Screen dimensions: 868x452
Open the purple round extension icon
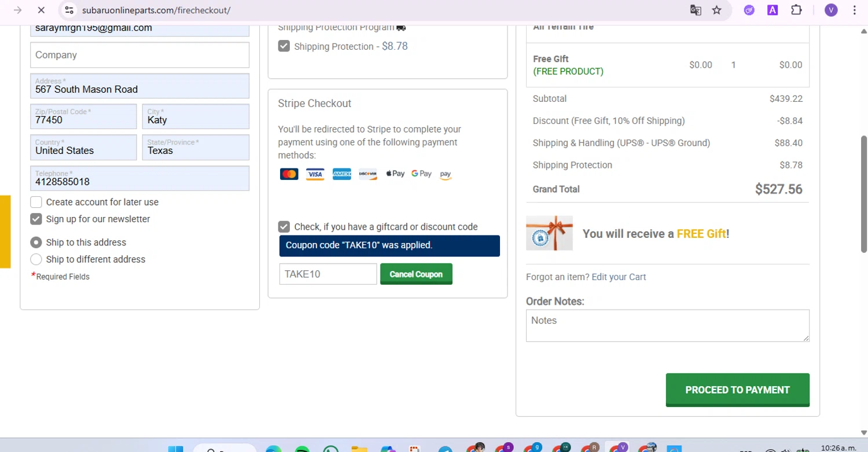(x=749, y=10)
